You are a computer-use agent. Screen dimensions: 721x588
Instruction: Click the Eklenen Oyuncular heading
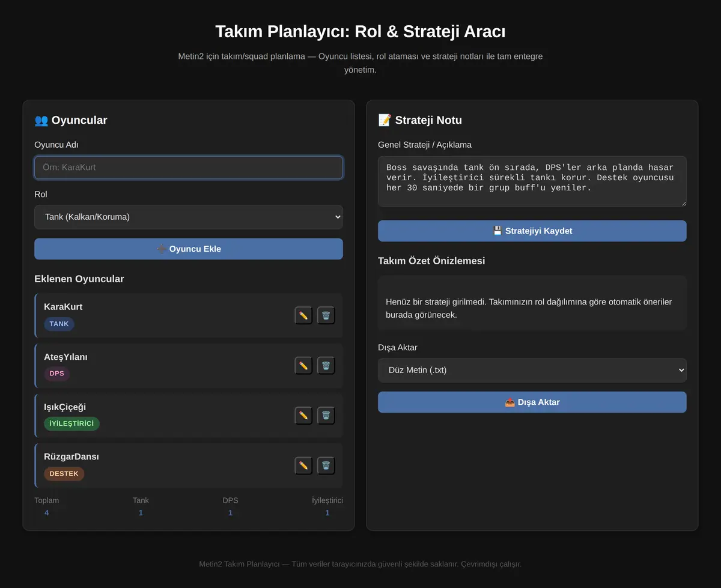[79, 279]
